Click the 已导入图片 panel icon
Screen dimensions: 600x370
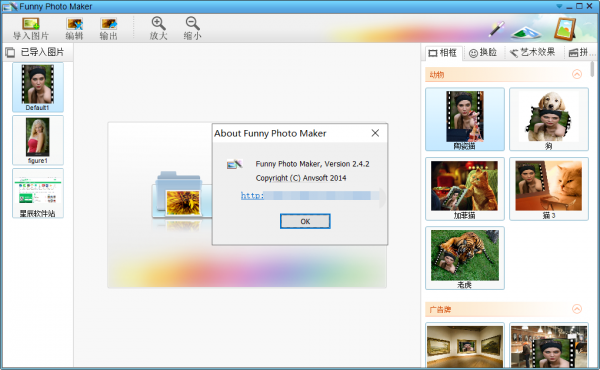(x=10, y=52)
